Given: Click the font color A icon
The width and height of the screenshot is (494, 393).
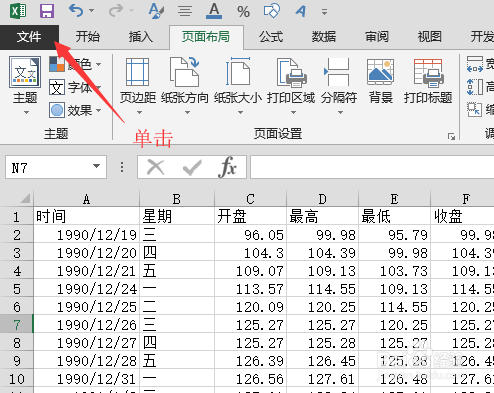Looking at the screenshot, I should pyautogui.click(x=214, y=11).
